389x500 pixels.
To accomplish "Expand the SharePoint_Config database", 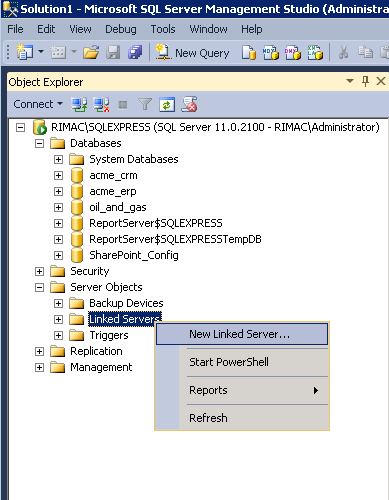I will click(x=58, y=255).
